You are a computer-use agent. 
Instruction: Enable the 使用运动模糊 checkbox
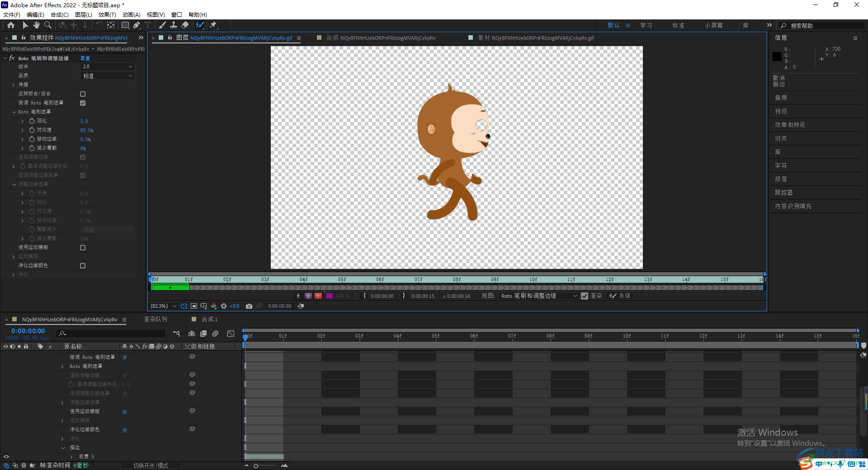pos(83,248)
